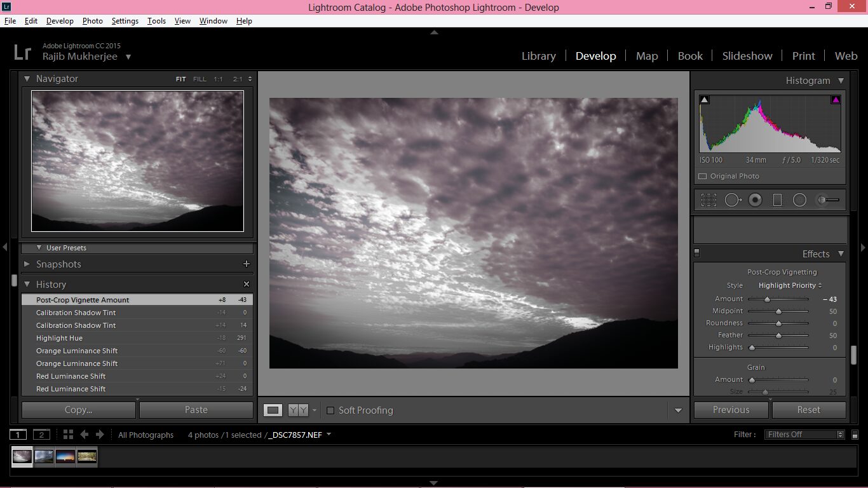Select third filmstrip thumbnail with sunset
868x488 pixels.
click(65, 456)
